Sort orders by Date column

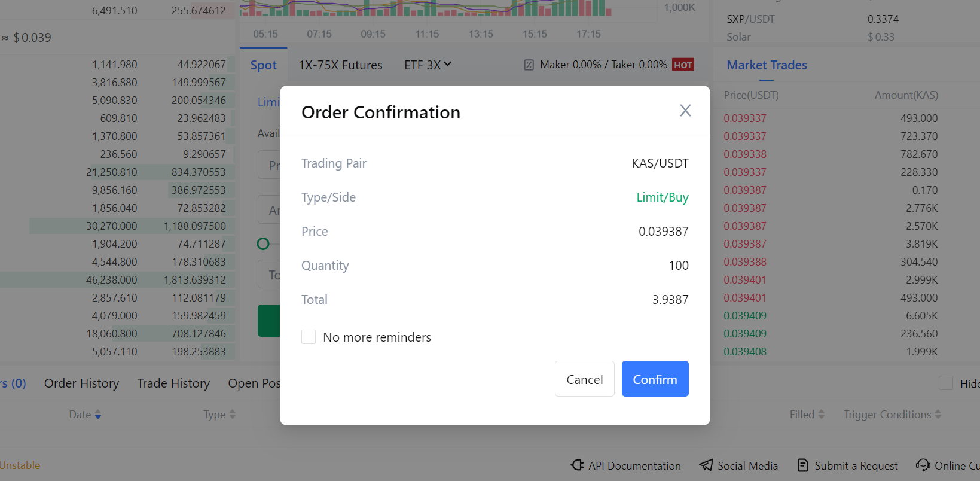[85, 414]
